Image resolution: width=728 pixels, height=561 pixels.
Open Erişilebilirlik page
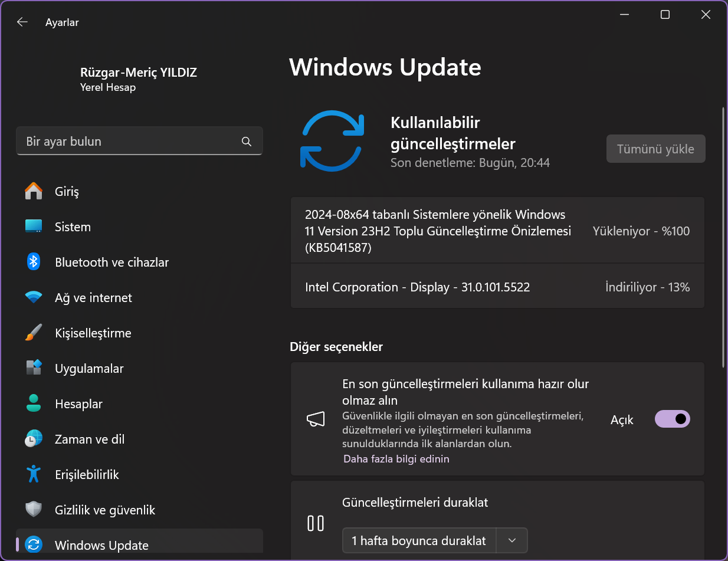tap(139, 474)
